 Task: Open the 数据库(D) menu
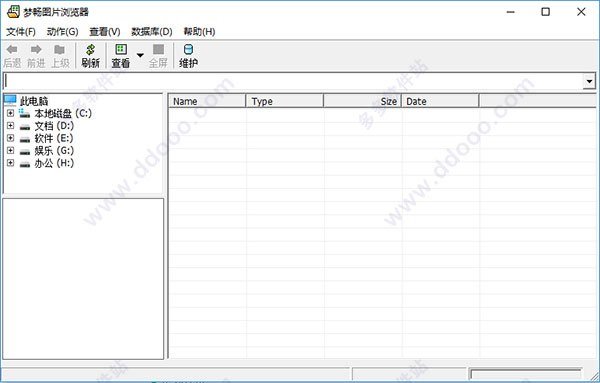coord(152,31)
